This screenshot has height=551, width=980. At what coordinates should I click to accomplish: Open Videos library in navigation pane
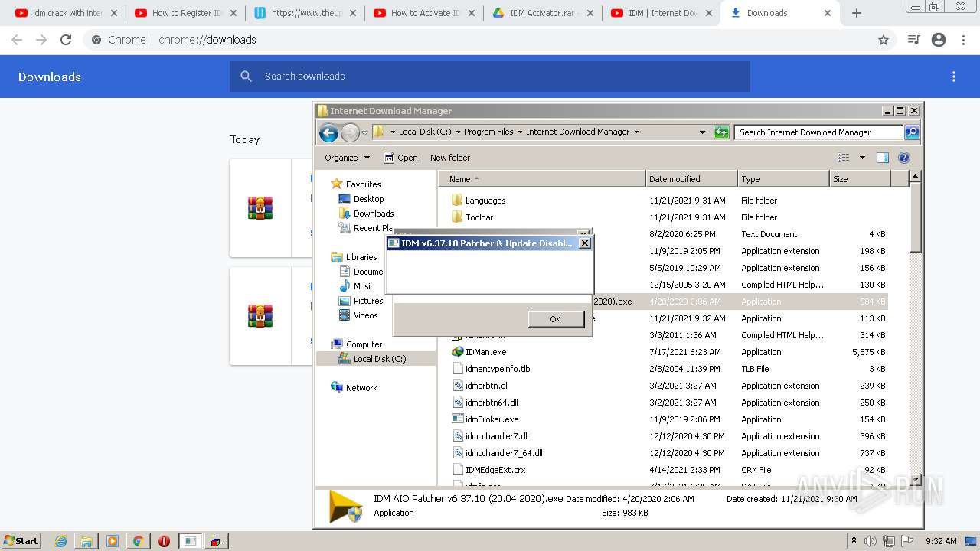click(365, 315)
